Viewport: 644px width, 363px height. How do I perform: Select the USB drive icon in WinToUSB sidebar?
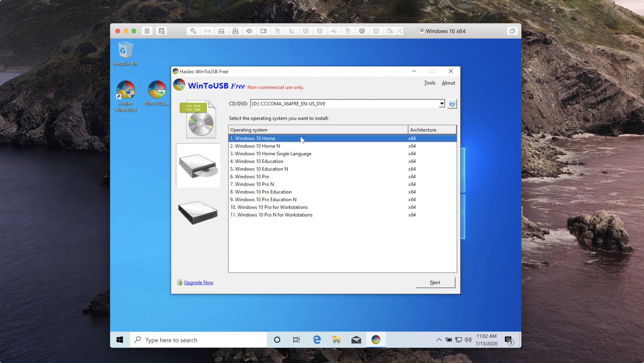[197, 212]
